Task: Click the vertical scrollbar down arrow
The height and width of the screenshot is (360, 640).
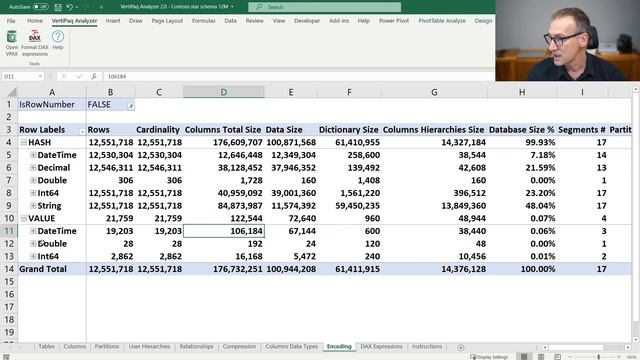Action: 636,339
